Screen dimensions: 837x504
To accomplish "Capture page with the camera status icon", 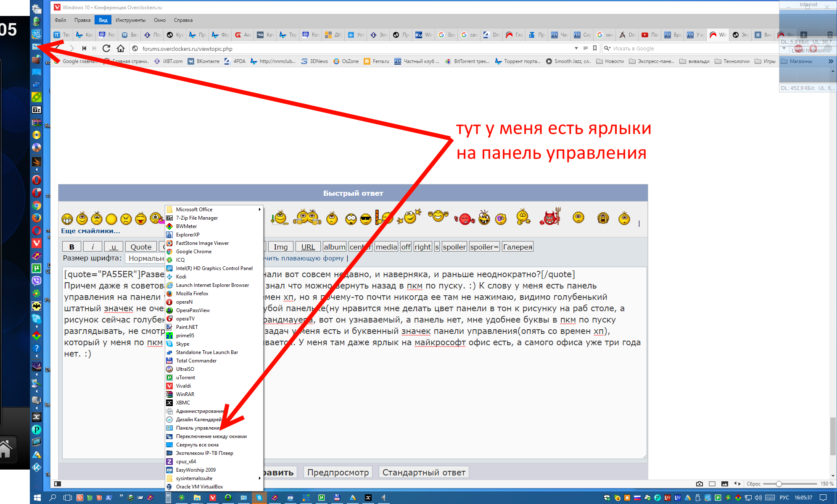I will pyautogui.click(x=700, y=484).
